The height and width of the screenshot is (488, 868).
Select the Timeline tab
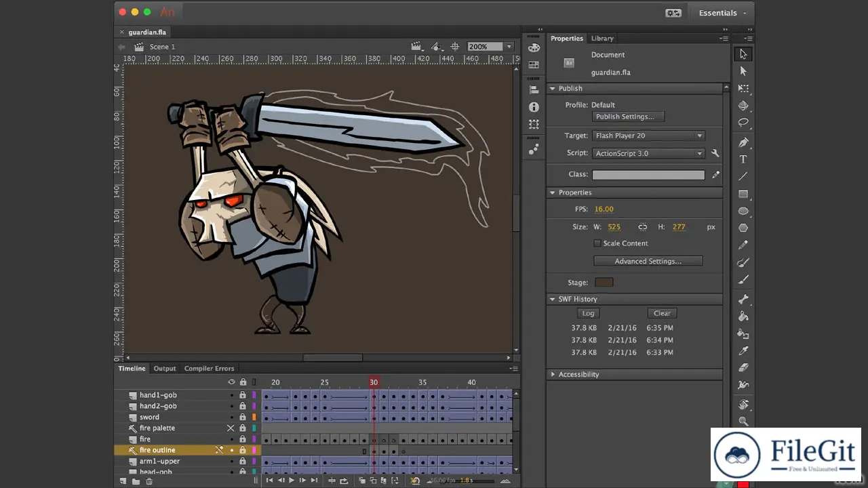(132, 369)
